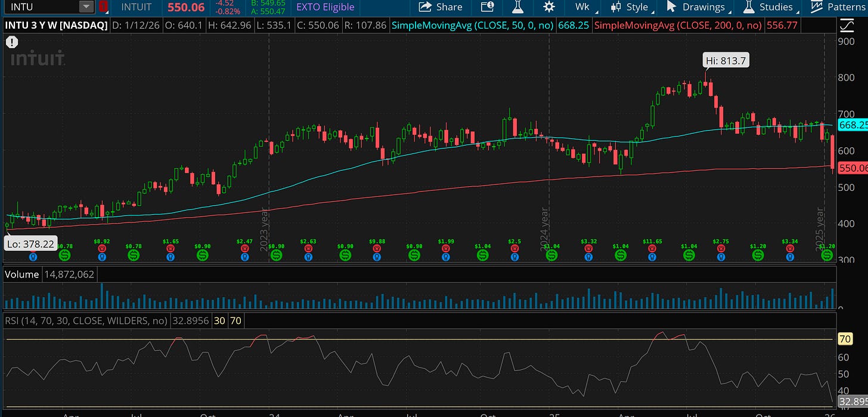Viewport: 868px width, 417px height.
Task: Click the H: 642.96 high value in header
Action: (x=229, y=26)
